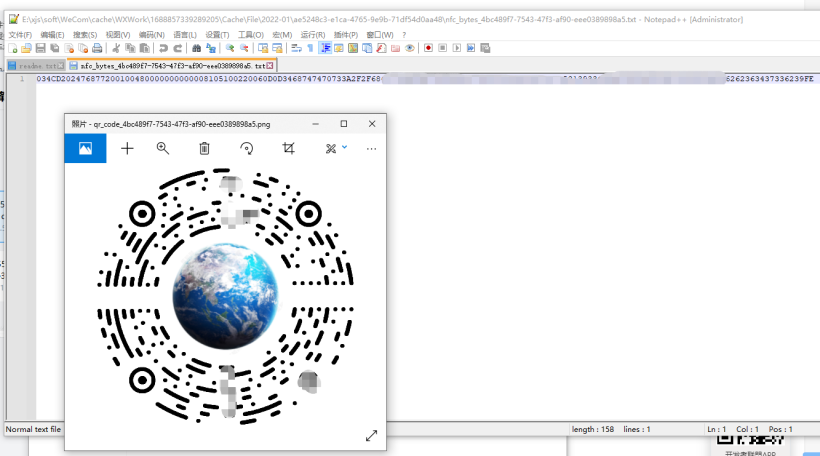Click the Earth image in the QR code

pos(225,296)
